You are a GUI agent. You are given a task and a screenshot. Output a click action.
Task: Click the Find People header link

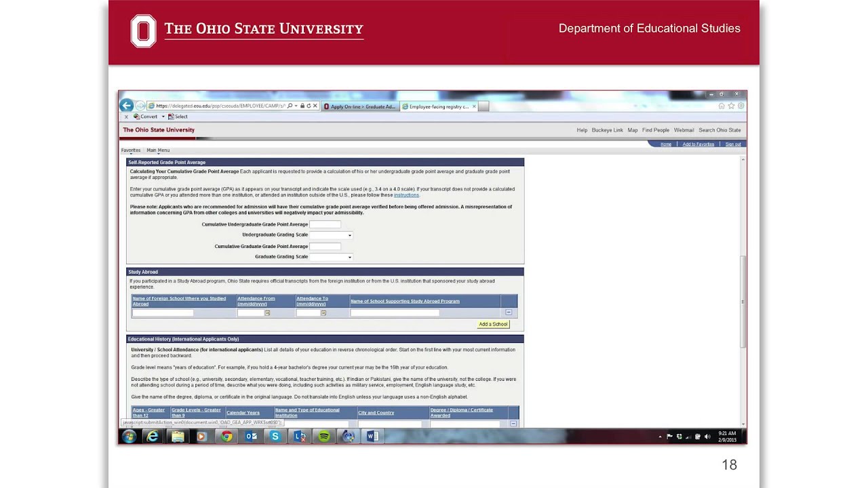click(656, 130)
